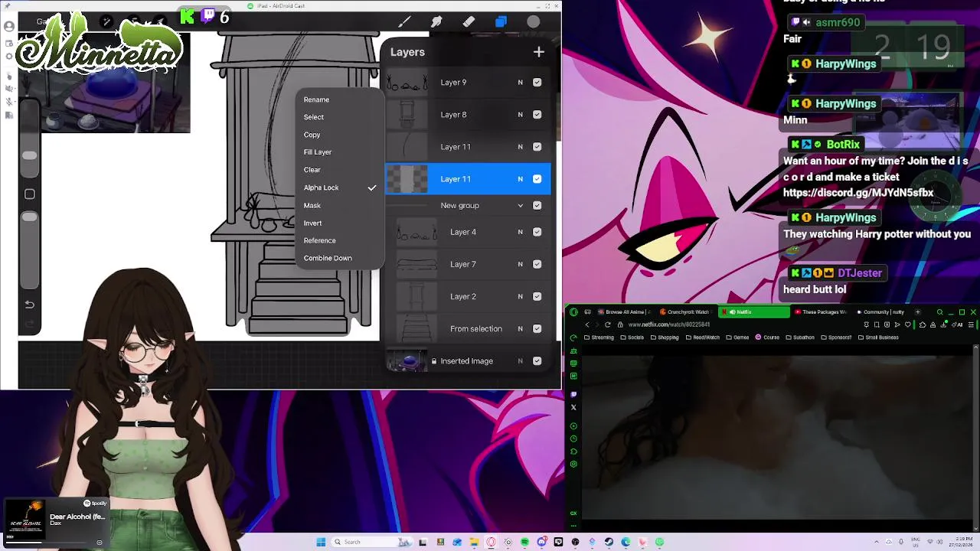Open the Socials bookmarks folder
980x551 pixels.
click(x=632, y=337)
